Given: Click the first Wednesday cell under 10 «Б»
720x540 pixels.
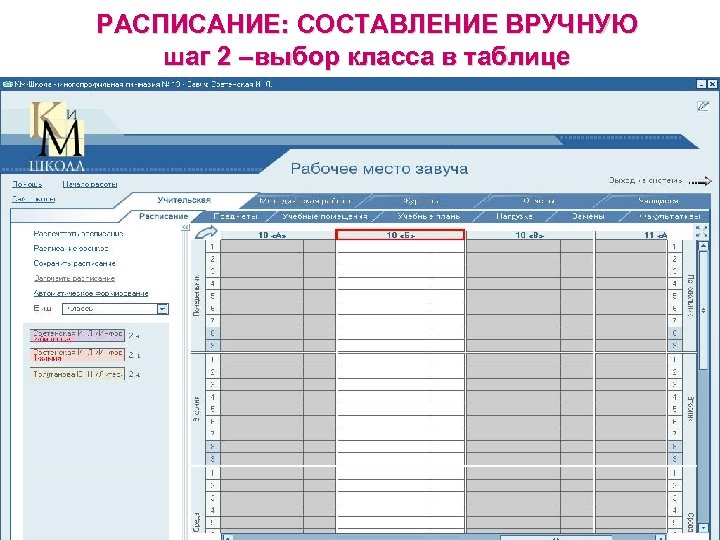Looking at the screenshot, I should 400,473.
